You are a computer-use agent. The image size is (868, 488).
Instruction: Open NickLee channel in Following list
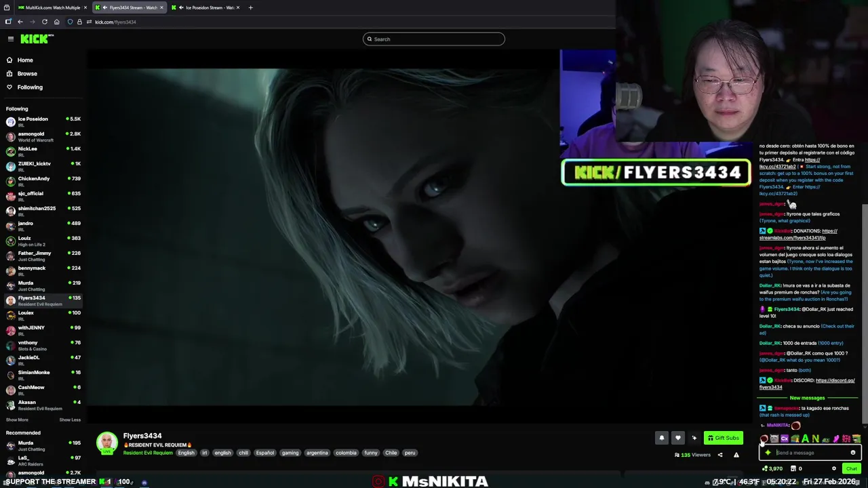[42, 151]
